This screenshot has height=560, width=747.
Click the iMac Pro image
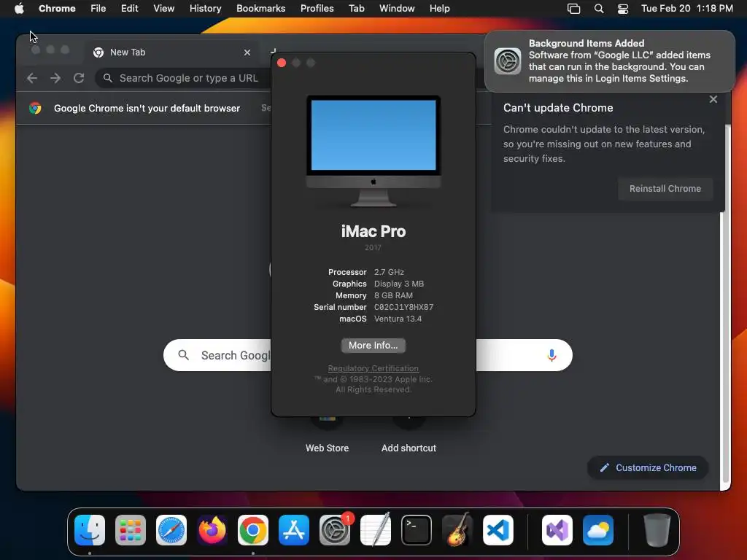tap(373, 151)
